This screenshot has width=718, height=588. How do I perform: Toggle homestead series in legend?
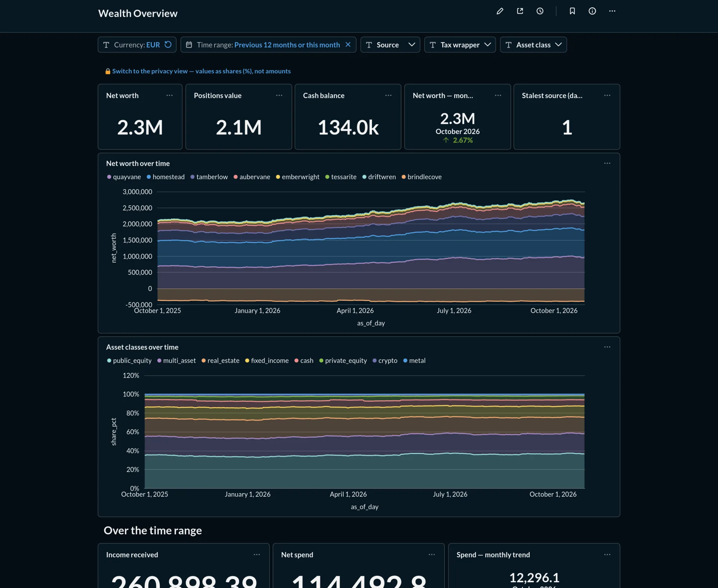pos(165,177)
